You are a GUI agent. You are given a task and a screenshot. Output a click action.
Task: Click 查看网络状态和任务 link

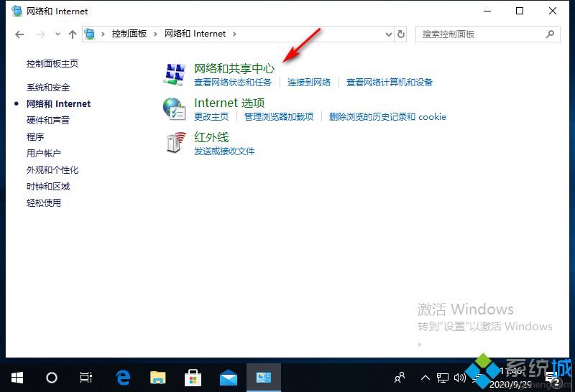233,83
